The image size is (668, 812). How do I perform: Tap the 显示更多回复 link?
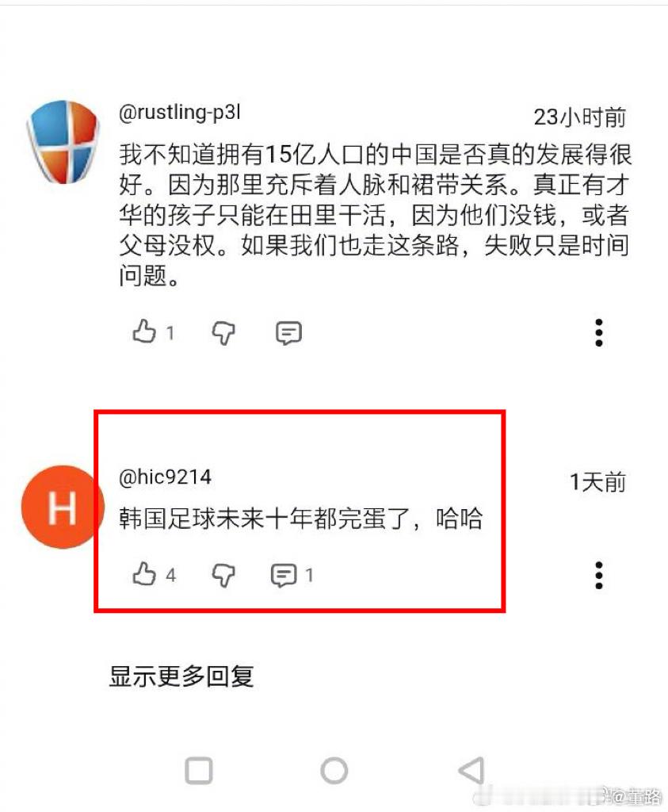pos(181,676)
